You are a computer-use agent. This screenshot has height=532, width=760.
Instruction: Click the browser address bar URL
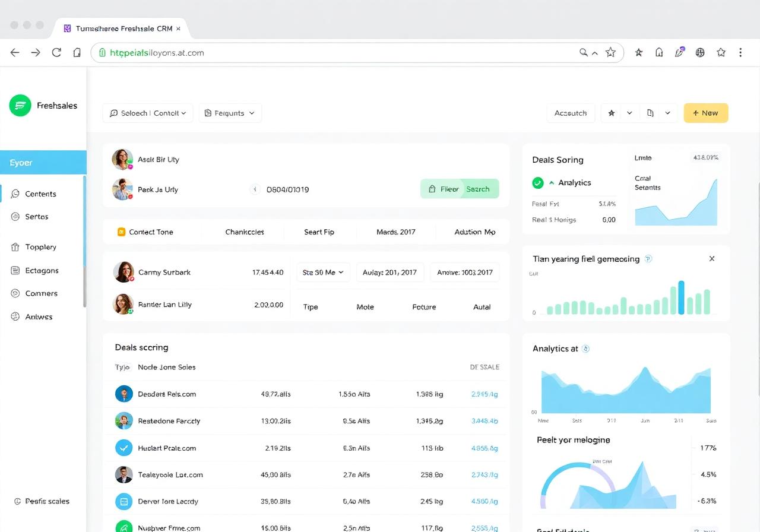pos(157,53)
